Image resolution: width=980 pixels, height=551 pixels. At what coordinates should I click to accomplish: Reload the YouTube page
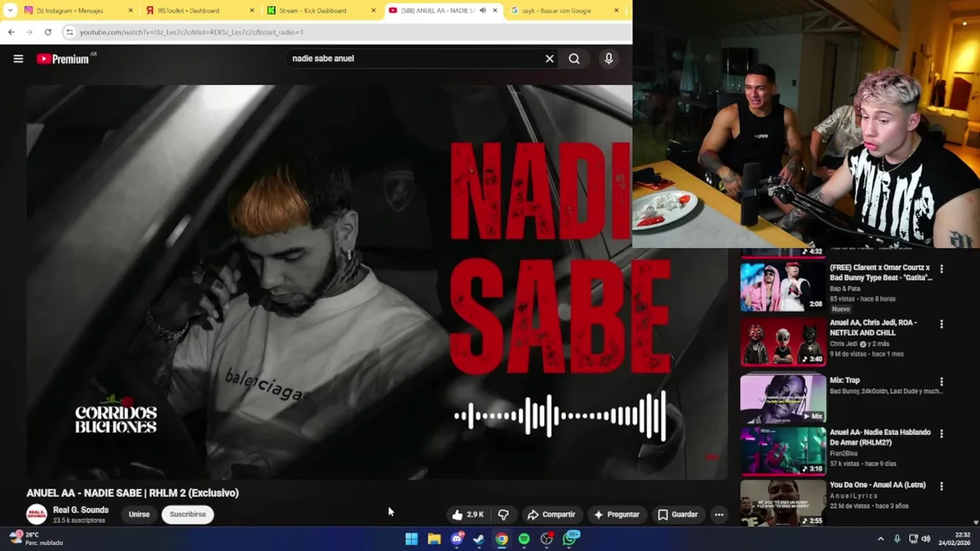[47, 32]
